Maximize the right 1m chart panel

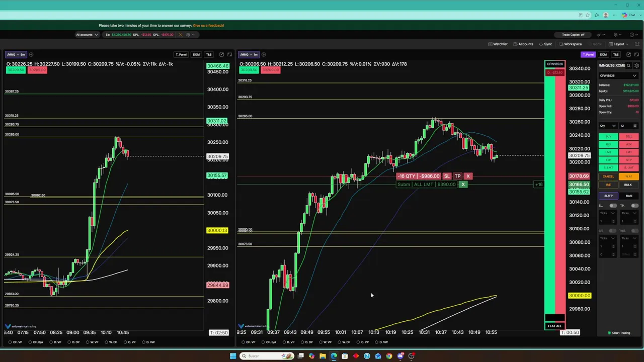point(637,54)
